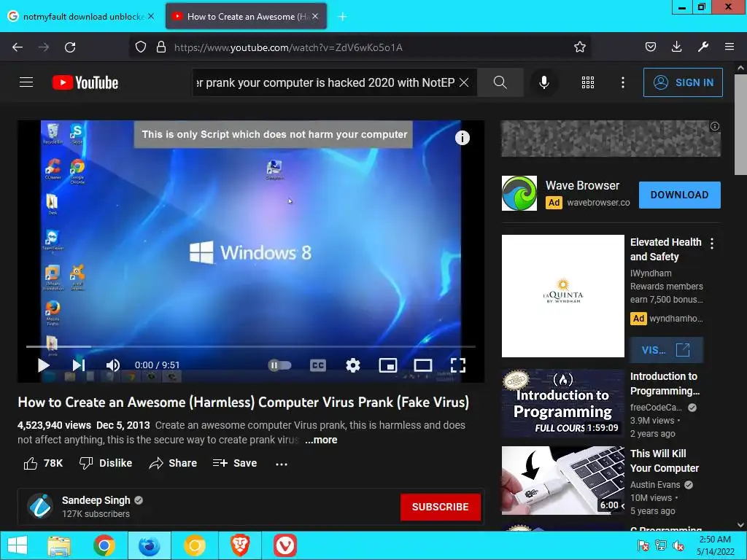Open Firefox downloads panel
Screen dimensions: 747x560
pos(676,47)
